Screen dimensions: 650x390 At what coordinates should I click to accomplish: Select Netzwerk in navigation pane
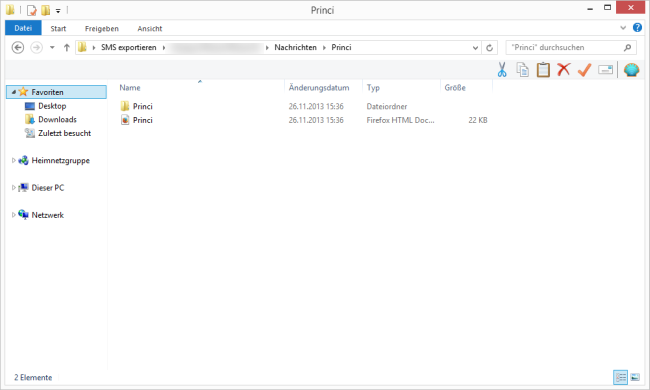click(x=48, y=215)
